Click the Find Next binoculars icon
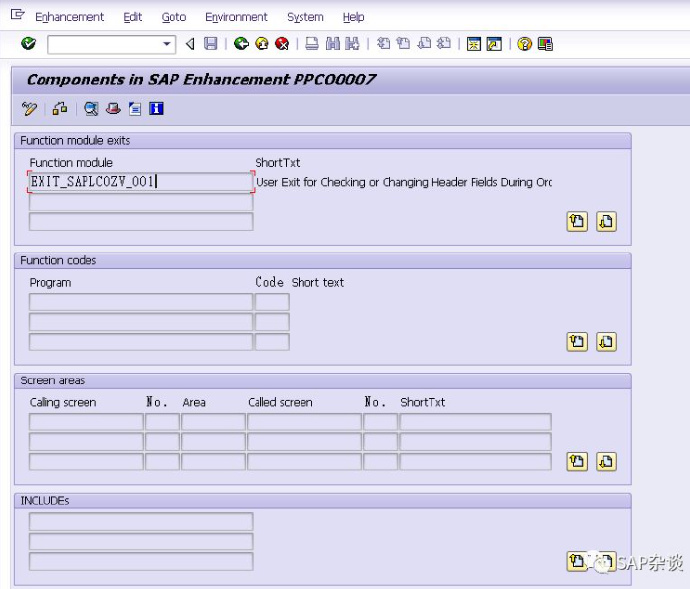The image size is (690, 589). 352,44
